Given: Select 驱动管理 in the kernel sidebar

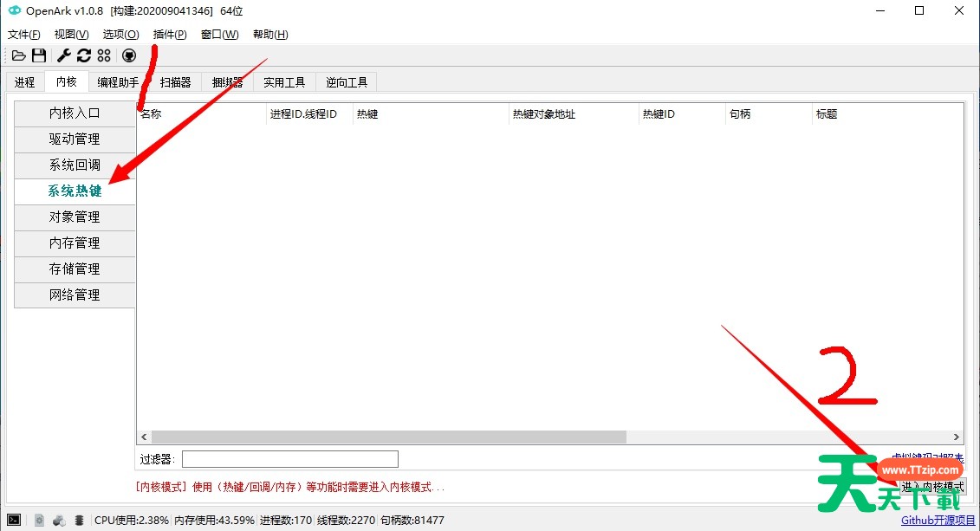Looking at the screenshot, I should 75,139.
